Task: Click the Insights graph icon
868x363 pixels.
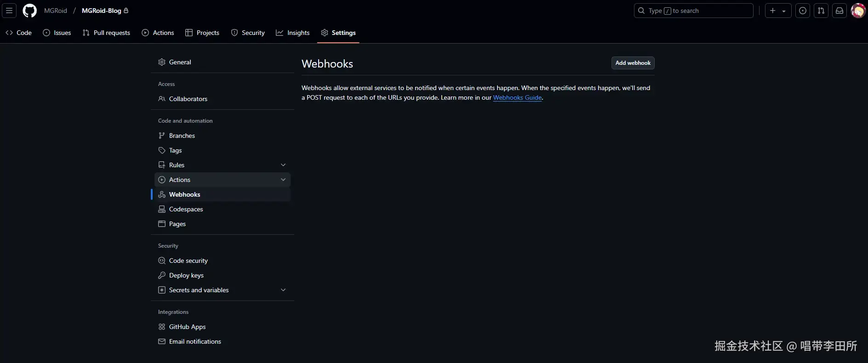Action: (280, 33)
